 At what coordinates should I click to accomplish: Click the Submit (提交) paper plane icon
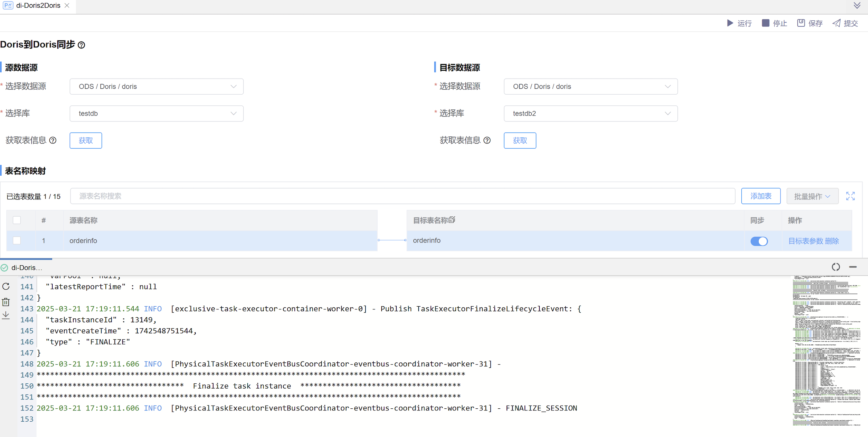click(x=836, y=23)
